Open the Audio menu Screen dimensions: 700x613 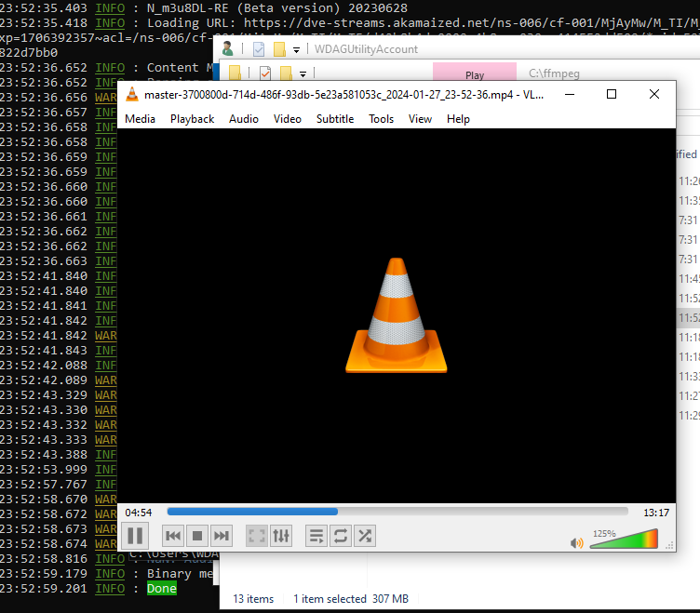244,119
